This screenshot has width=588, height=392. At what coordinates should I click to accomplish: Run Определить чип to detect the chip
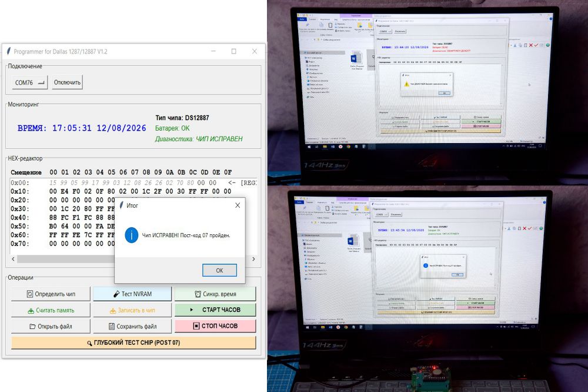point(51,294)
